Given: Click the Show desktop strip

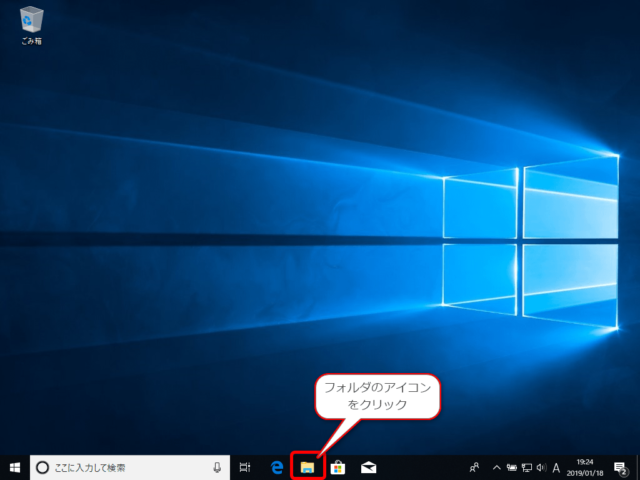Looking at the screenshot, I should [638, 468].
